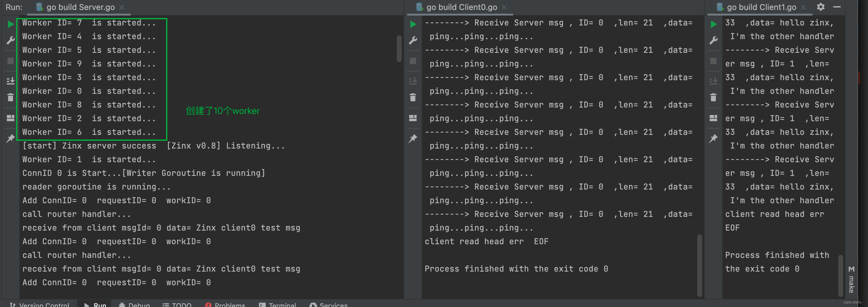Pin the Server.go run tab
868x307 pixels.
[11, 138]
